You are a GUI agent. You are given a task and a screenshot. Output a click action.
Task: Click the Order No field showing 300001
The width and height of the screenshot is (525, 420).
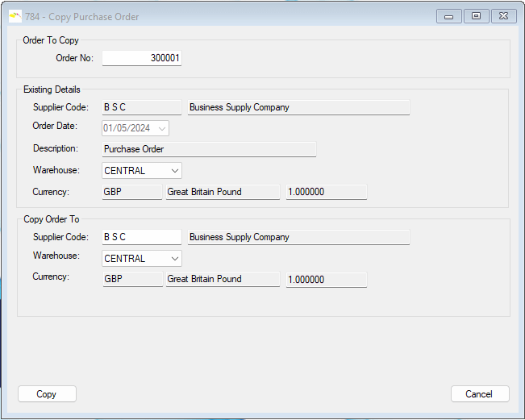141,58
